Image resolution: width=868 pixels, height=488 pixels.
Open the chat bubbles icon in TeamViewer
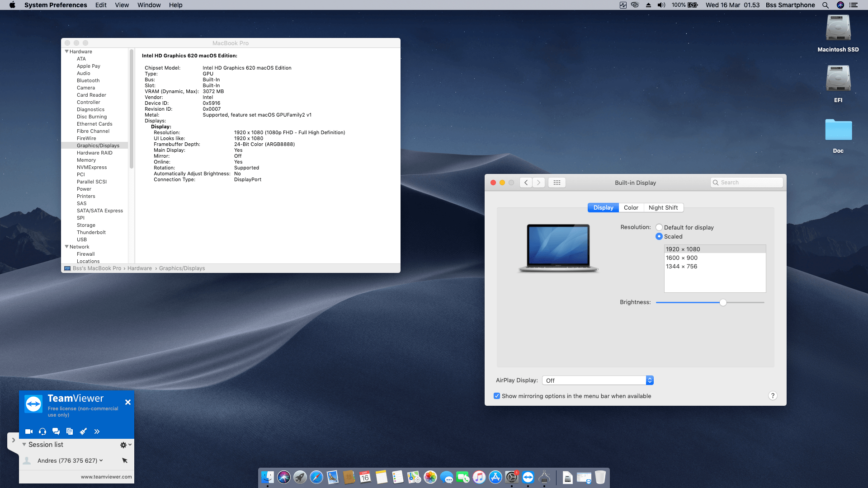pos(56,432)
